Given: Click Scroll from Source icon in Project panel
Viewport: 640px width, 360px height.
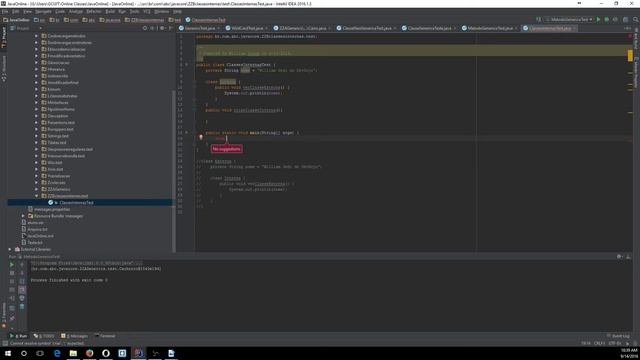Looking at the screenshot, I should (145, 28).
